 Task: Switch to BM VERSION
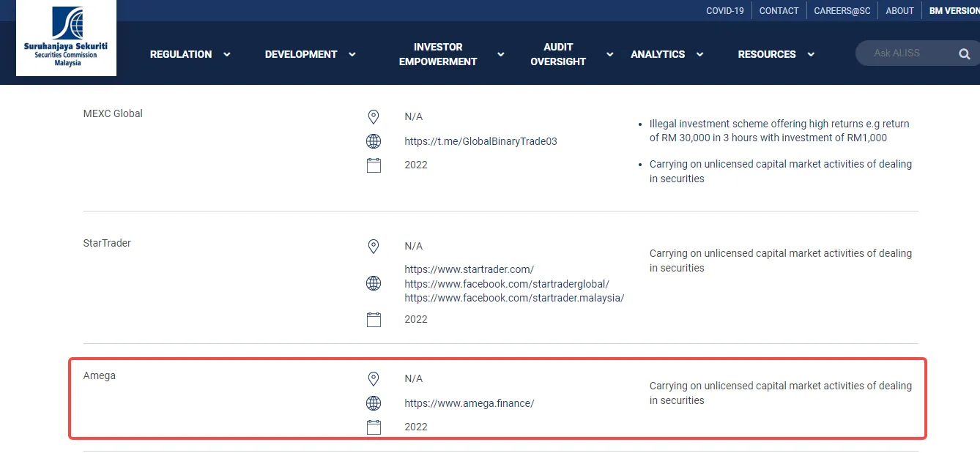pos(954,11)
